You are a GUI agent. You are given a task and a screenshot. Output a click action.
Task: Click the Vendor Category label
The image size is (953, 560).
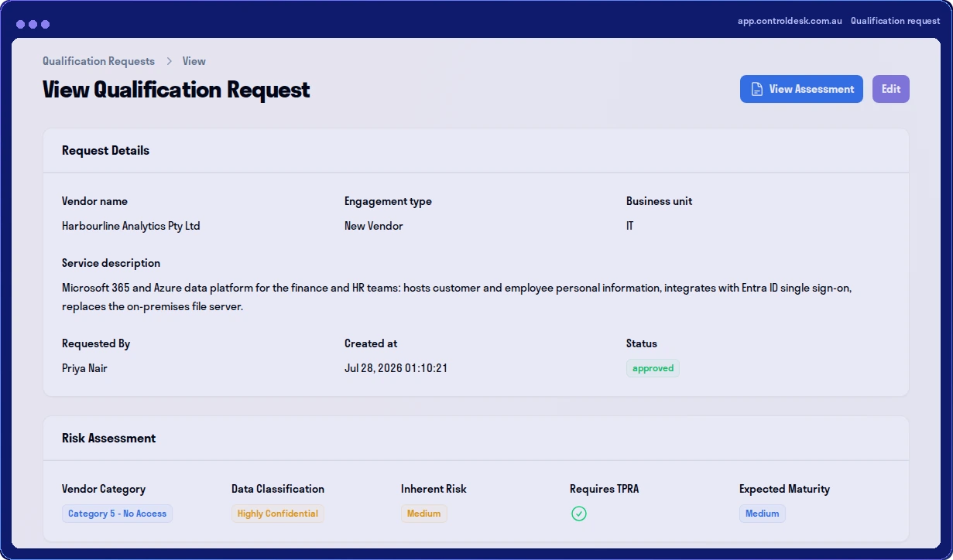point(104,489)
